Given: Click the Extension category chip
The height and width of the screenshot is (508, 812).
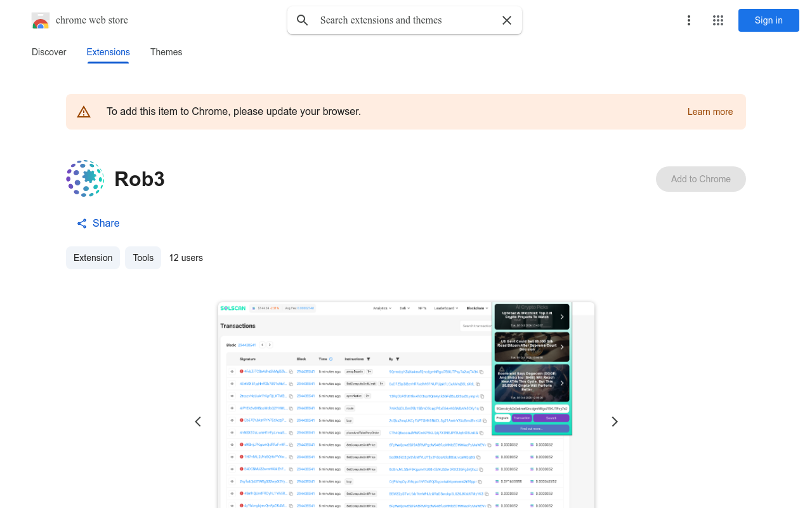Looking at the screenshot, I should coord(93,258).
